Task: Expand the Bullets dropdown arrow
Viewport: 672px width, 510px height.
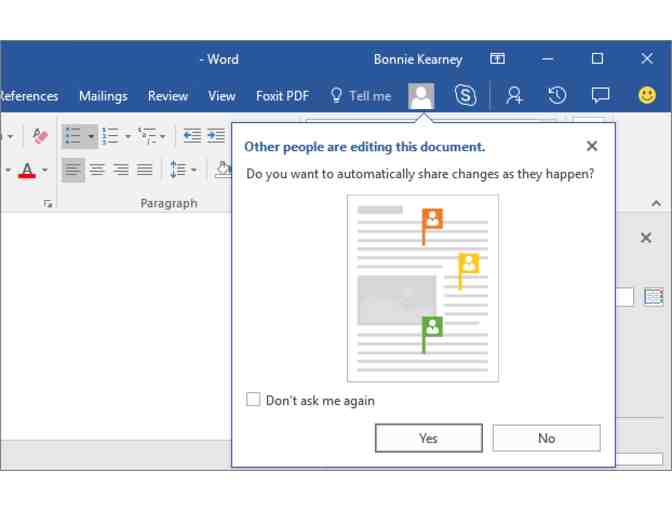Action: tap(91, 136)
